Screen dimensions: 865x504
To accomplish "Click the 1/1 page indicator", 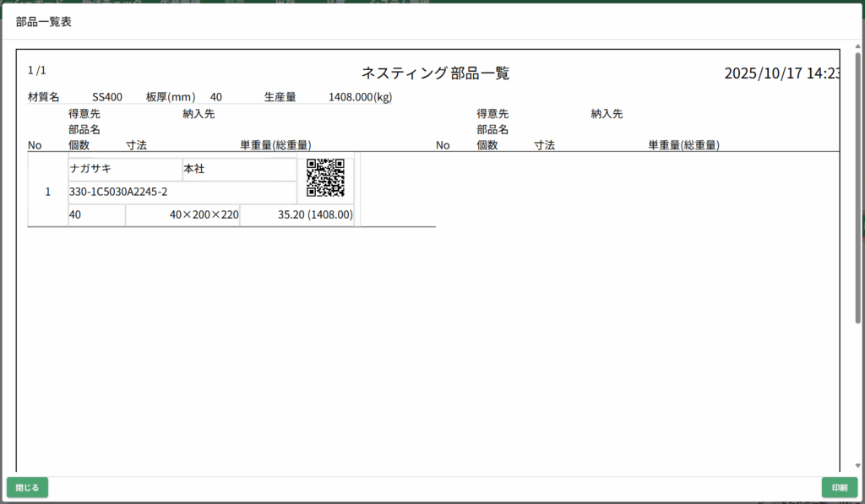I will tap(37, 70).
